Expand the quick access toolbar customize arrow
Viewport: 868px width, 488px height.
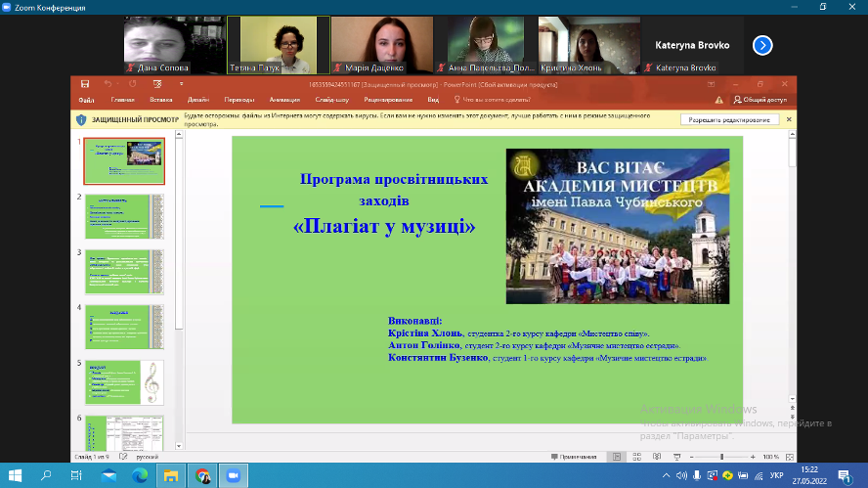click(x=182, y=85)
